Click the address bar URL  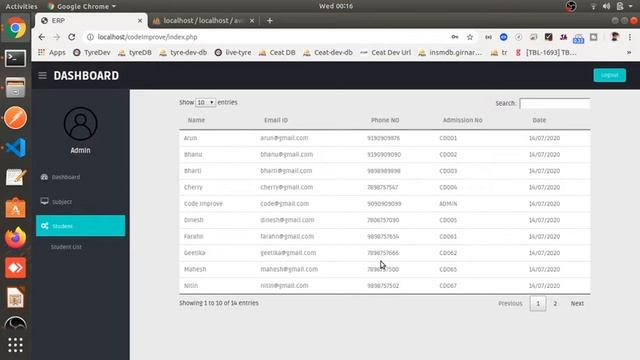tap(147, 37)
